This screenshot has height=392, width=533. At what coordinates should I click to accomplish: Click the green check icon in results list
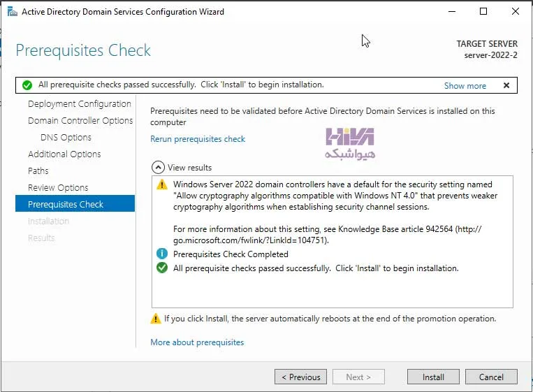(x=162, y=268)
